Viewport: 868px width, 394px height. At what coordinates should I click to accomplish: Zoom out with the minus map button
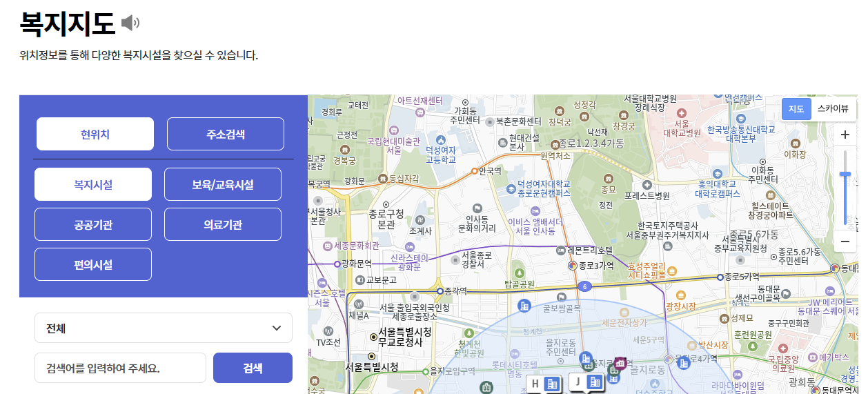[x=845, y=242]
